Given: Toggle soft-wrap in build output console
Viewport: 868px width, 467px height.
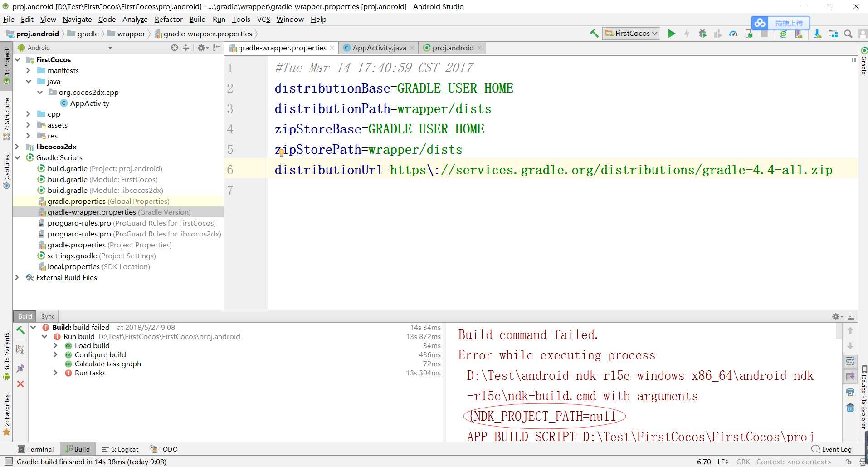Looking at the screenshot, I should [850, 361].
